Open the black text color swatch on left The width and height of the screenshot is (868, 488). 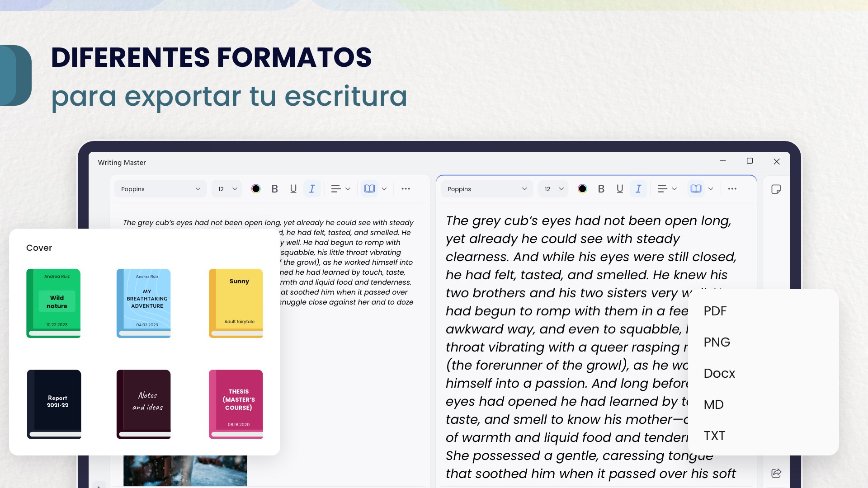click(x=256, y=189)
